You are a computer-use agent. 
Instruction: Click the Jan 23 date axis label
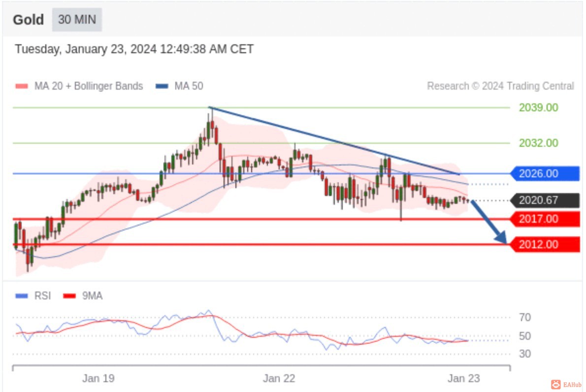tap(463, 379)
